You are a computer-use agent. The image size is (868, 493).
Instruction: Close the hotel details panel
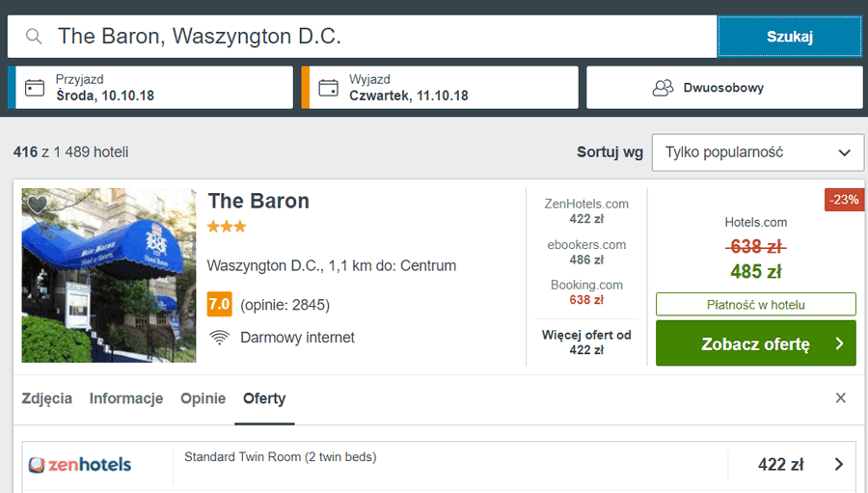(840, 398)
